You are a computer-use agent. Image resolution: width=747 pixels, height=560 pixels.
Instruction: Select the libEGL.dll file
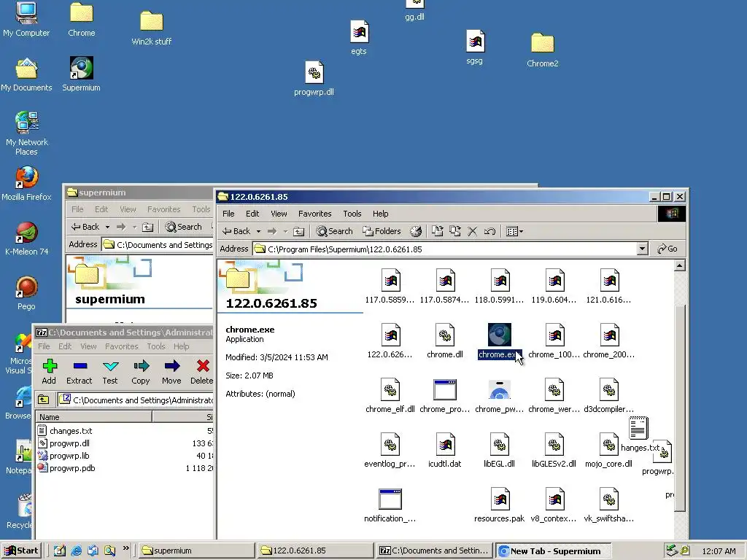(x=499, y=450)
